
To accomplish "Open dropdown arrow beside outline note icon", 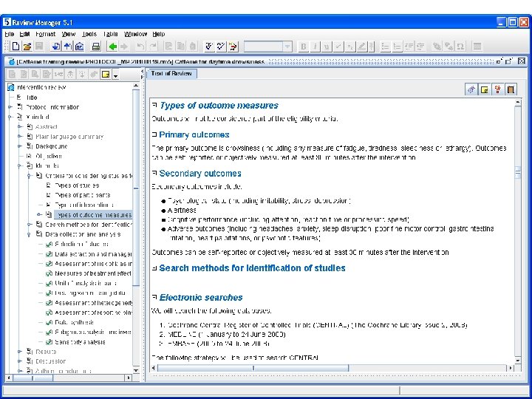I will pyautogui.click(x=116, y=75).
